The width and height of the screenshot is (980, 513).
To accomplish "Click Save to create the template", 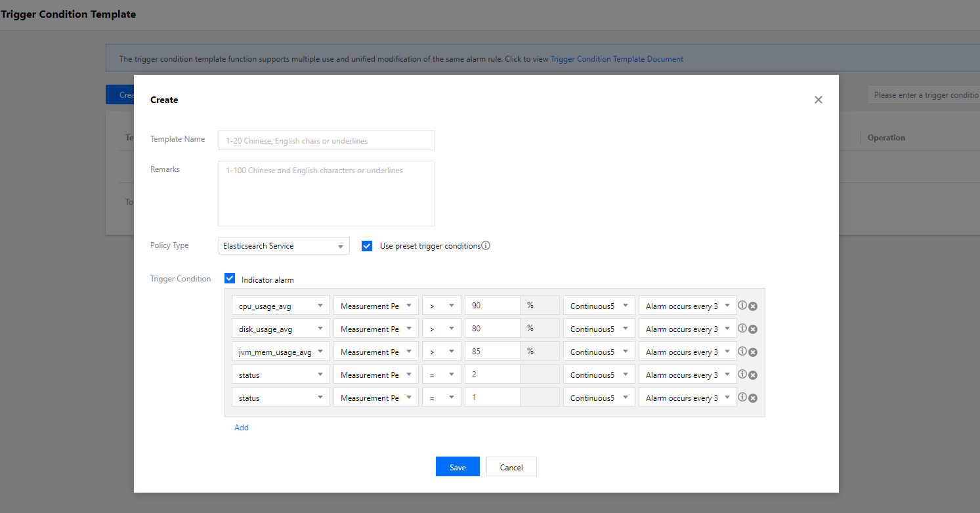I will pyautogui.click(x=458, y=467).
